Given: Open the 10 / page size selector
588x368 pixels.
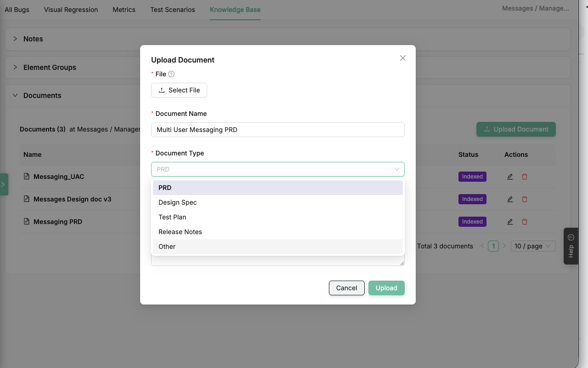Looking at the screenshot, I should point(533,246).
